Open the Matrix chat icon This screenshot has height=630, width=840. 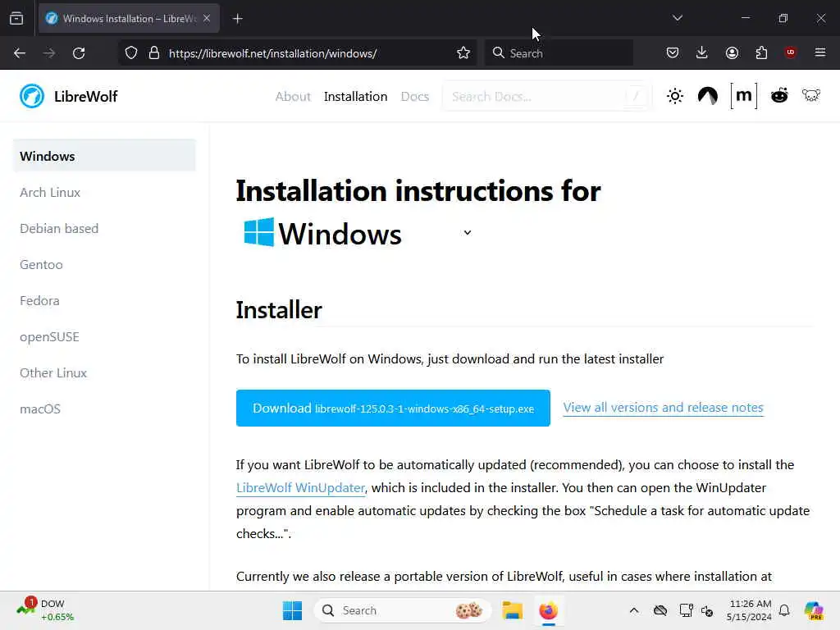coord(743,96)
